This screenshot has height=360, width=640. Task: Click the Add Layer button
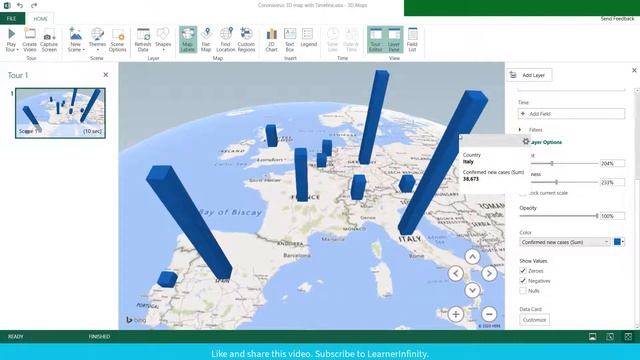(x=529, y=75)
